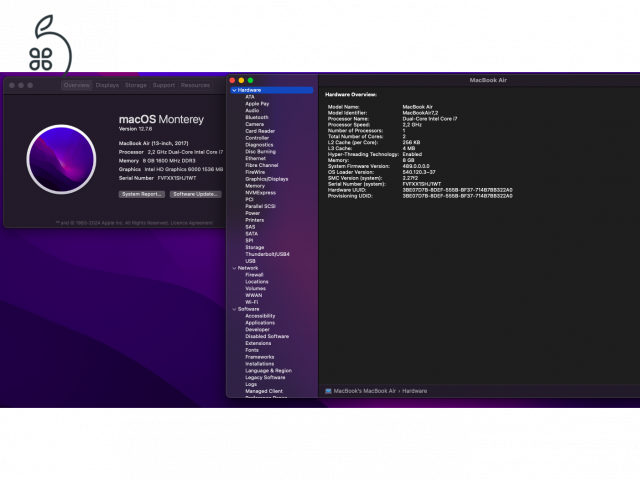Minimize the System Information window
640x480 pixels.
click(241, 80)
